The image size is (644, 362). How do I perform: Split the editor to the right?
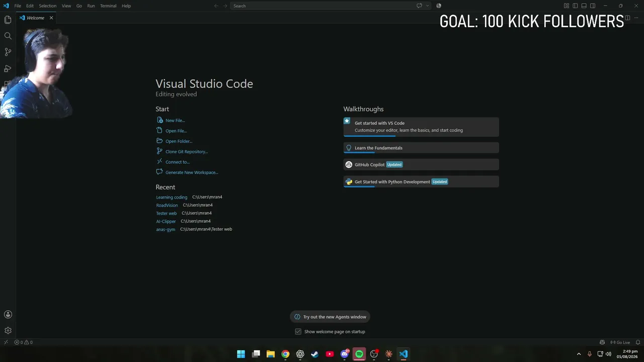pyautogui.click(x=627, y=18)
